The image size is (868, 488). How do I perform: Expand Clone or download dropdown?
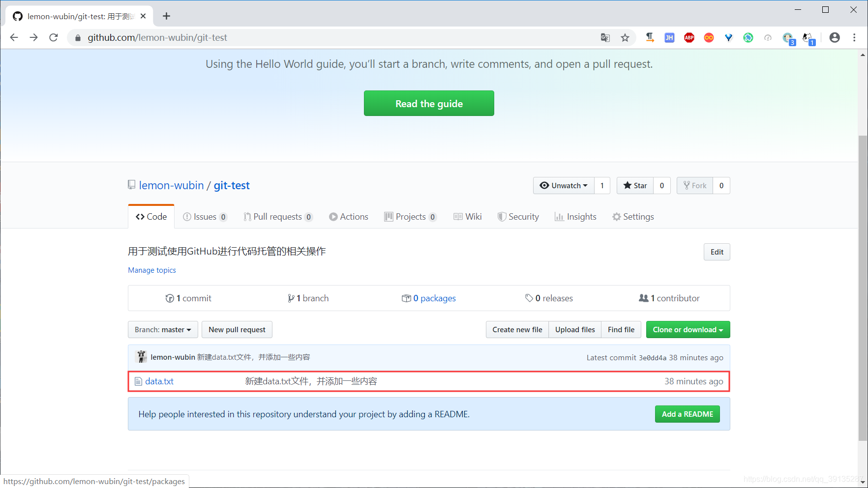(x=688, y=329)
